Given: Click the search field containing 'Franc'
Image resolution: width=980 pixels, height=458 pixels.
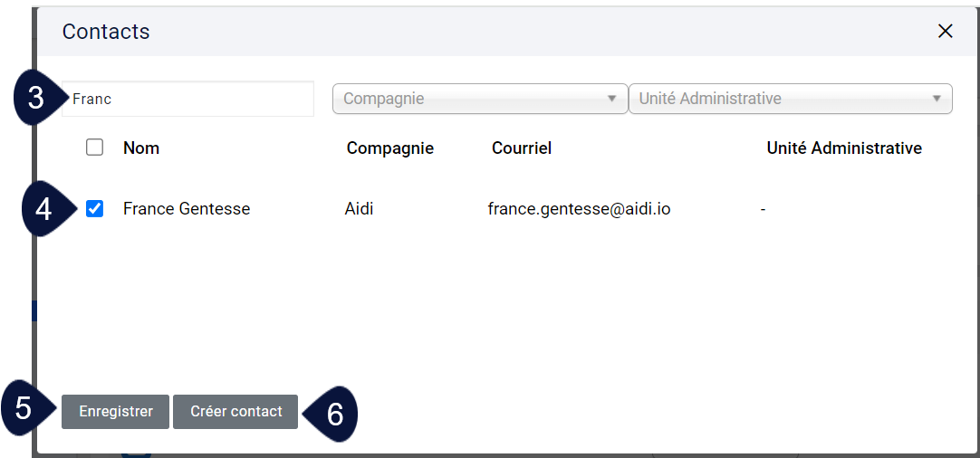Looking at the screenshot, I should click(x=187, y=99).
